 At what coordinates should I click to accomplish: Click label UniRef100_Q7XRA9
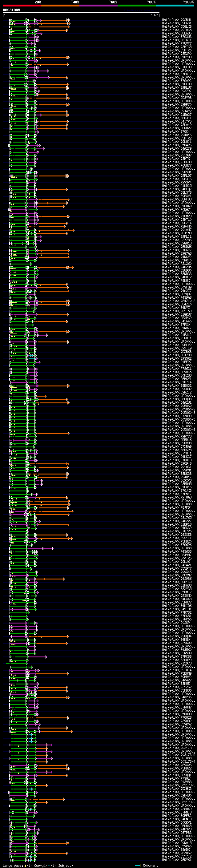click(177, 446)
